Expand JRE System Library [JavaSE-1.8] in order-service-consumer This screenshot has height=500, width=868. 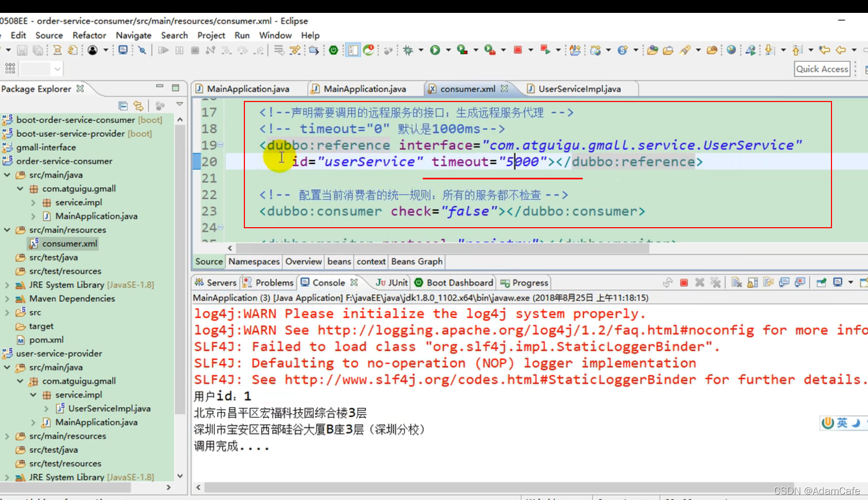tap(7, 285)
